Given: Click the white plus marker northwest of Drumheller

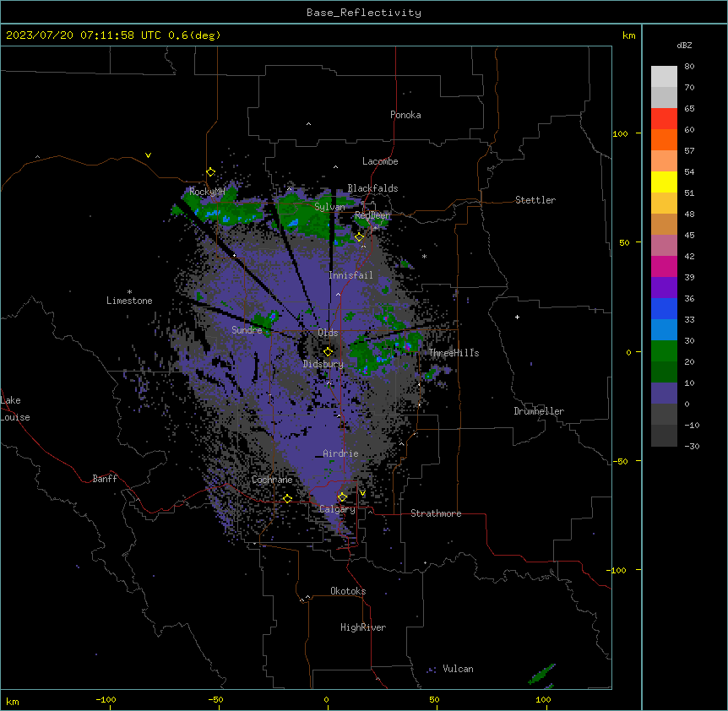Looking at the screenshot, I should coord(517,317).
